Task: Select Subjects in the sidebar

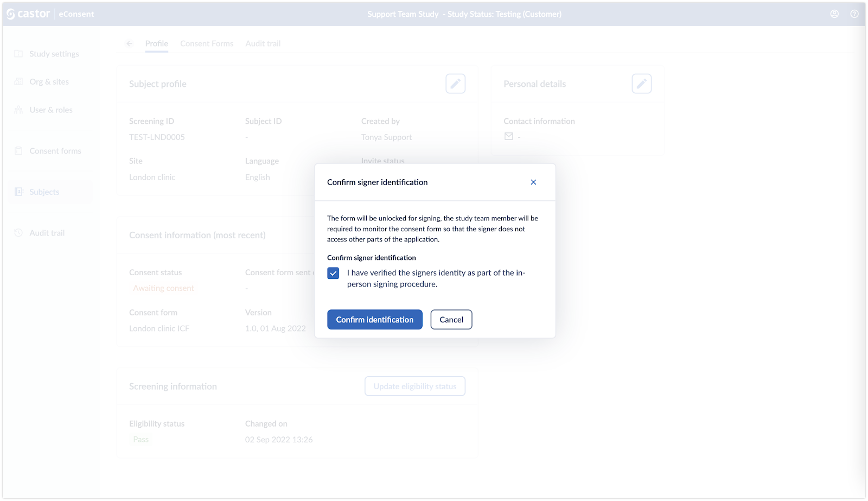Action: coord(50,192)
